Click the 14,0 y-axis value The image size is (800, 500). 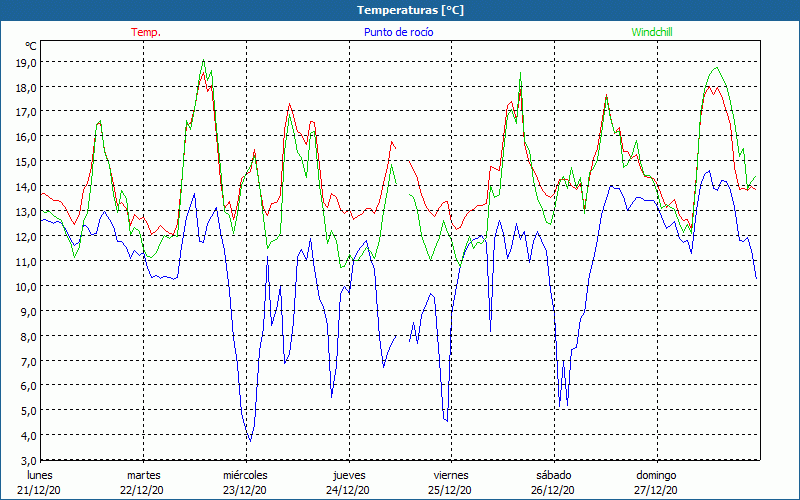click(x=26, y=187)
